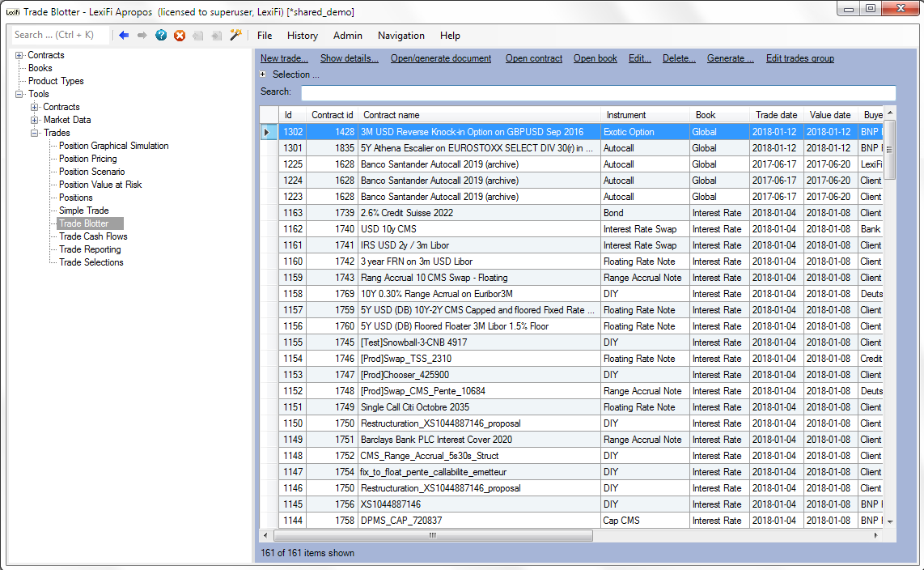Screen dimensions: 924x570
Task: Click the red stop cancel icon
Action: pos(180,36)
